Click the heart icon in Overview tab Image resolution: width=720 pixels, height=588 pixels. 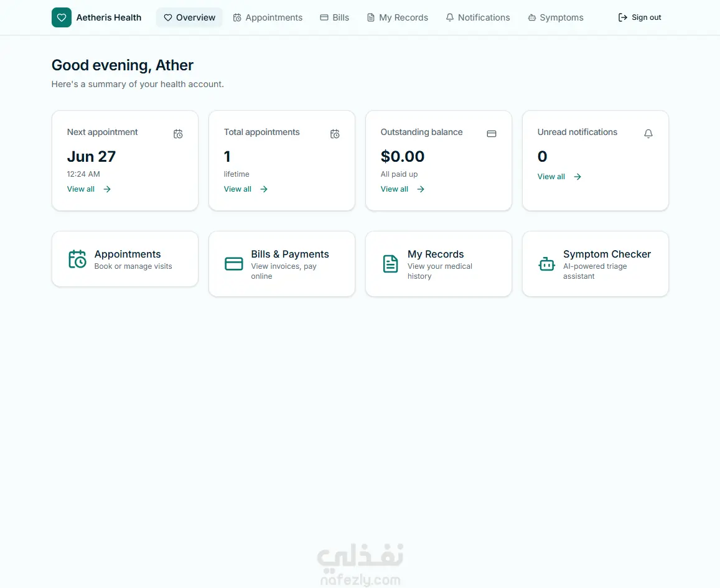click(168, 17)
